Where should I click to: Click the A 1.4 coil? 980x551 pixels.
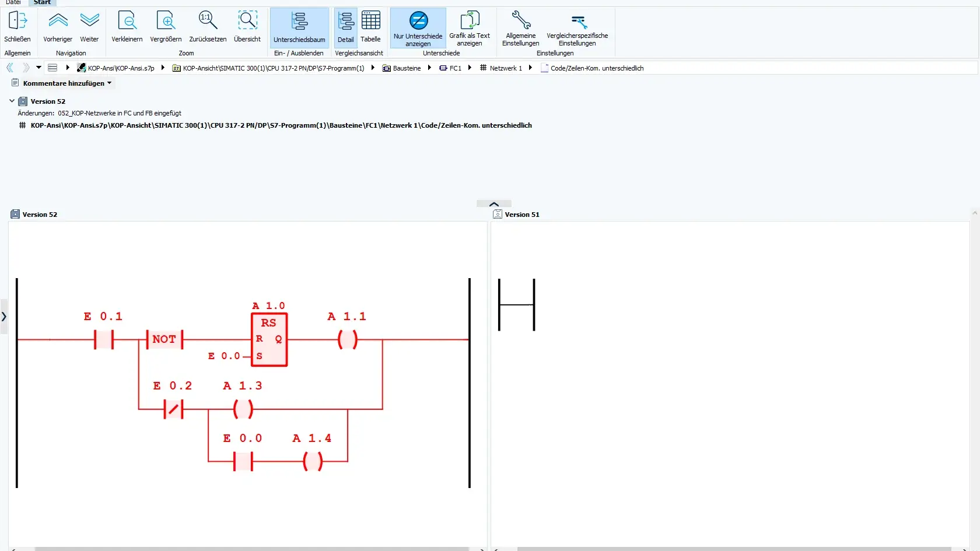pos(313,461)
